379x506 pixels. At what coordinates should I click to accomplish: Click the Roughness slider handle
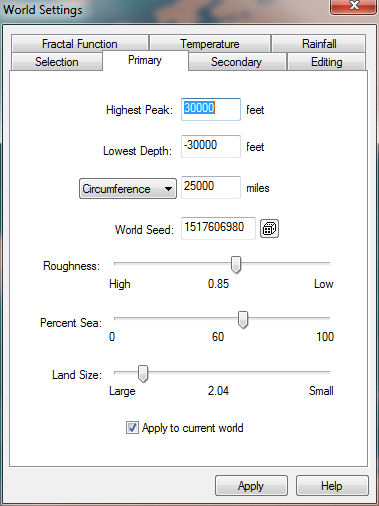[x=236, y=265]
